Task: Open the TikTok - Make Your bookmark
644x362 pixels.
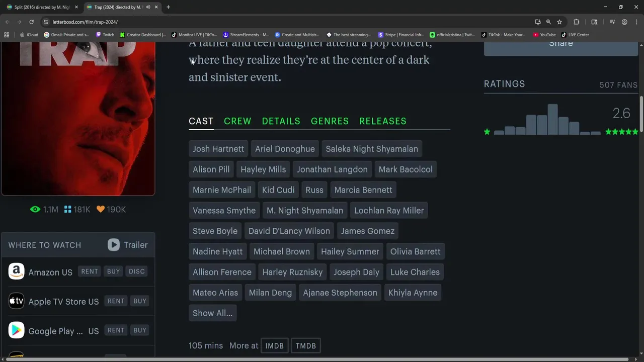Action: pyautogui.click(x=503, y=35)
